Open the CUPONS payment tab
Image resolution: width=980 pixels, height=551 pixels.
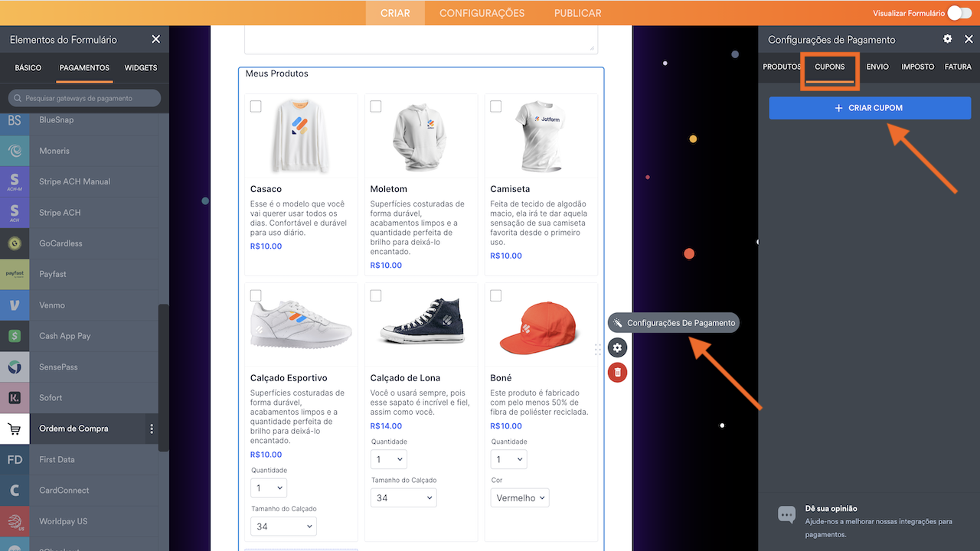(x=830, y=67)
